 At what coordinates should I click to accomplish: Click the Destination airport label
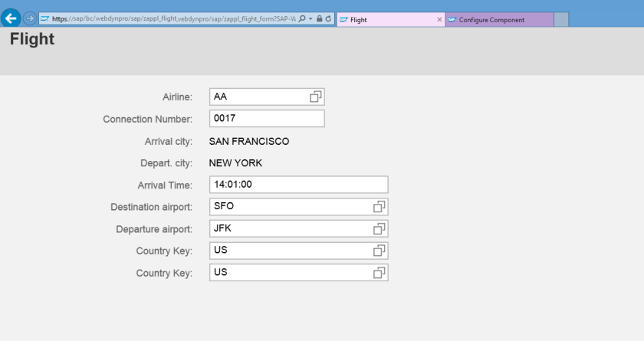click(152, 207)
